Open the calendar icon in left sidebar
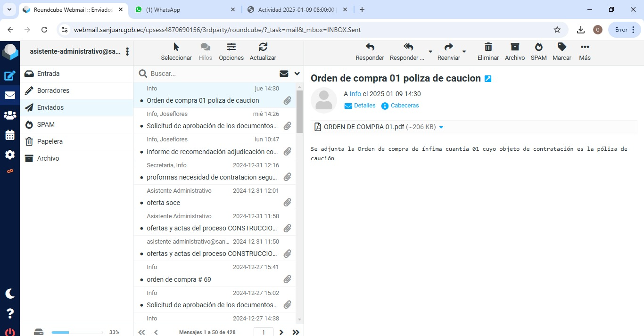This screenshot has width=644, height=336. pyautogui.click(x=10, y=135)
